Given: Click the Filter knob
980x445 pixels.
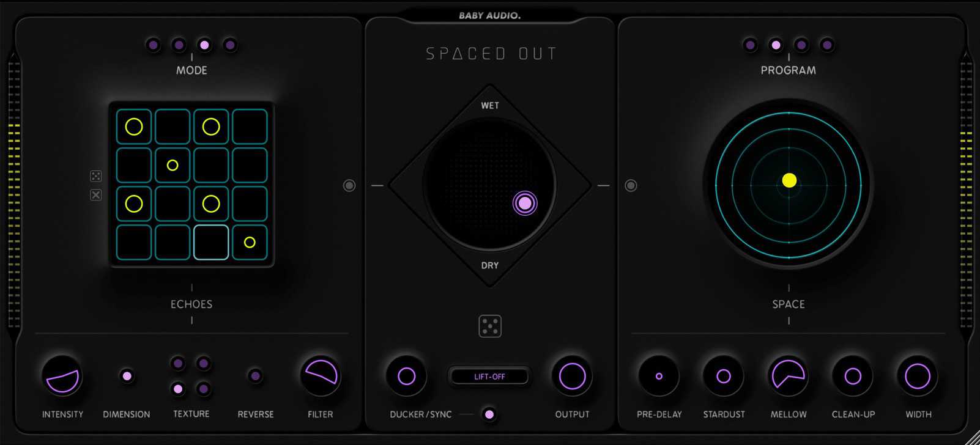Looking at the screenshot, I should tap(321, 376).
